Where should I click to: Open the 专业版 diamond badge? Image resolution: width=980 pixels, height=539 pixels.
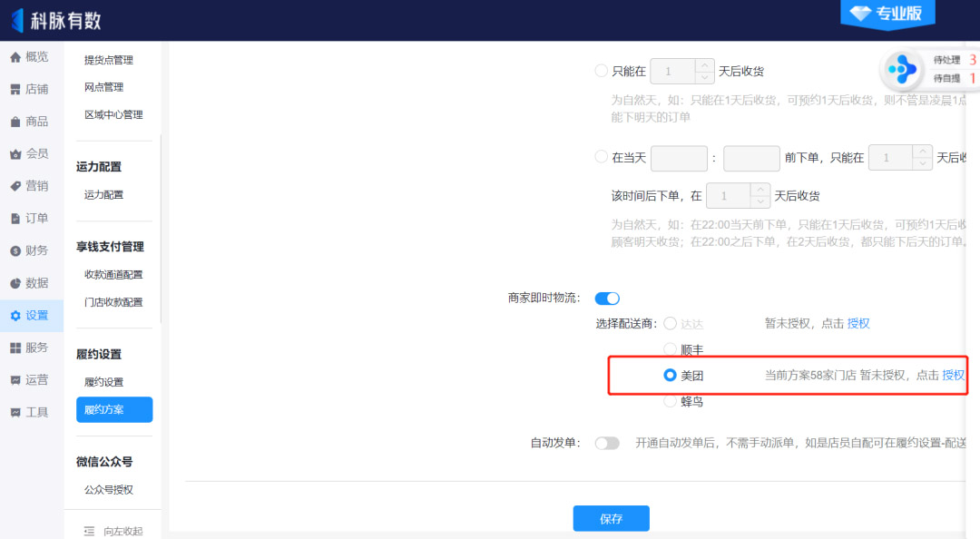[887, 14]
